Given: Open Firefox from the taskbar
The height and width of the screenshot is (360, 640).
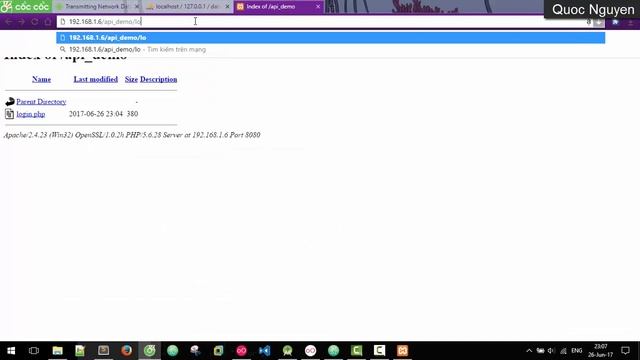Looking at the screenshot, I should (127, 351).
